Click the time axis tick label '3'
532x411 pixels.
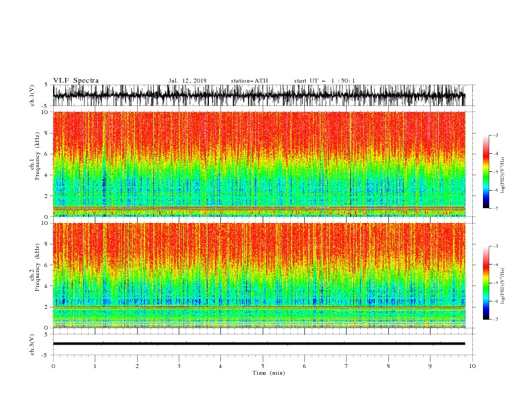pos(179,366)
